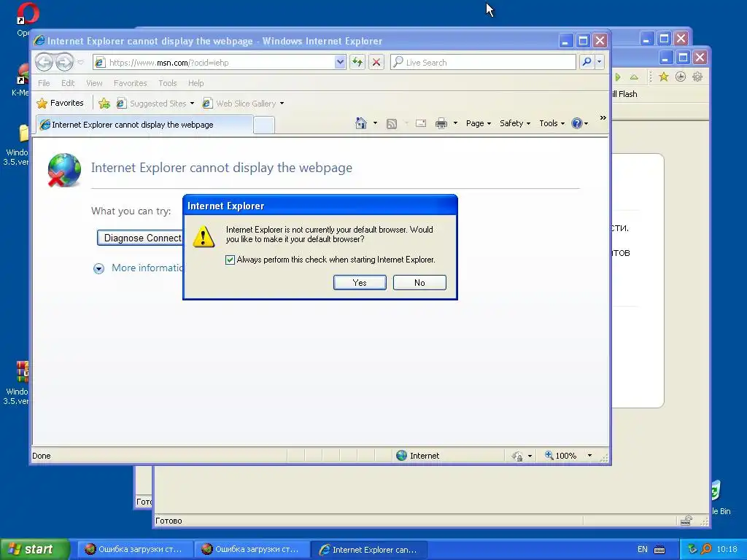Click the clock history icon in back window
The height and width of the screenshot is (560, 747).
(681, 77)
